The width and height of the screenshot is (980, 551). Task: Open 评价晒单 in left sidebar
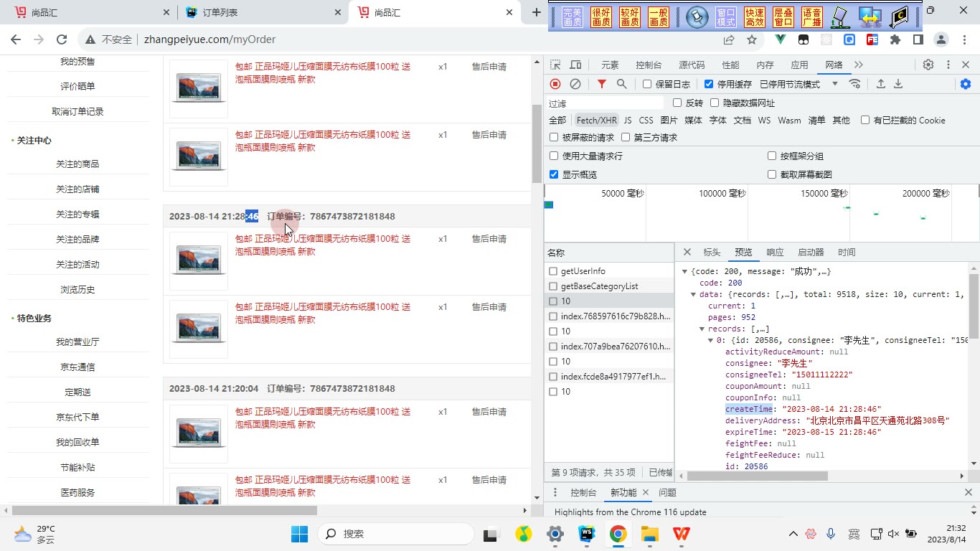click(77, 87)
